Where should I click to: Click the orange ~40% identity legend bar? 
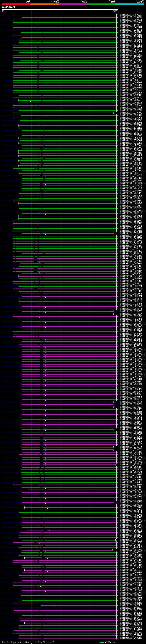coord(45,4)
